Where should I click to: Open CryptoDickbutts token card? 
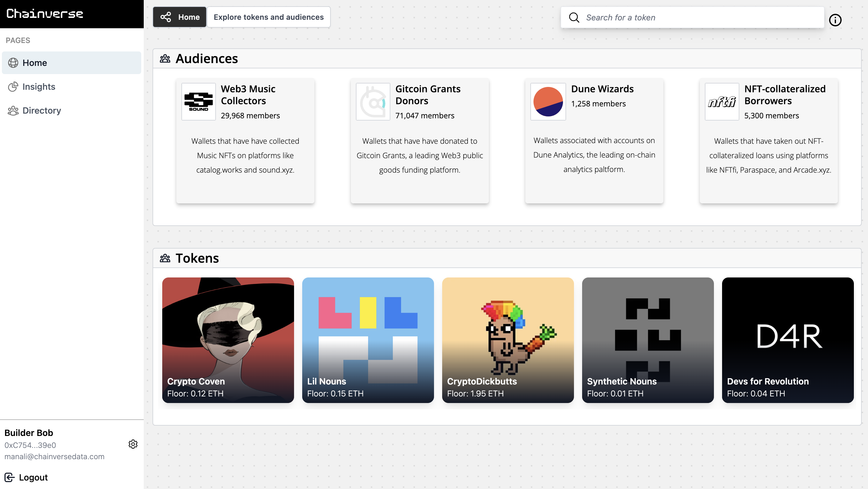point(508,340)
